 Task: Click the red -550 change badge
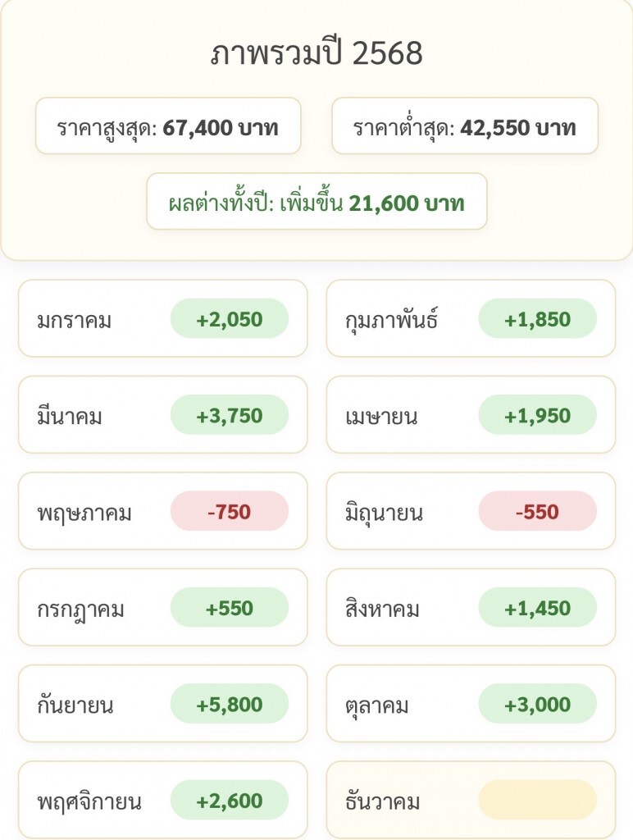[537, 513]
